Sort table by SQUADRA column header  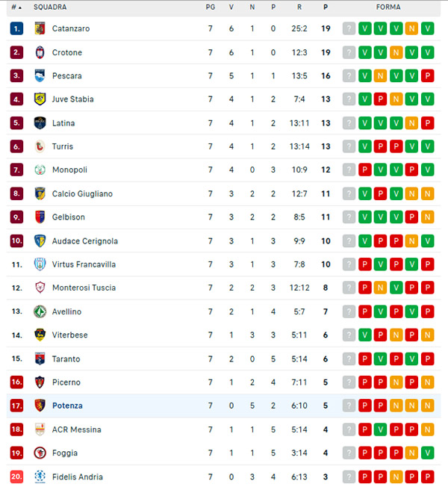(x=50, y=7)
